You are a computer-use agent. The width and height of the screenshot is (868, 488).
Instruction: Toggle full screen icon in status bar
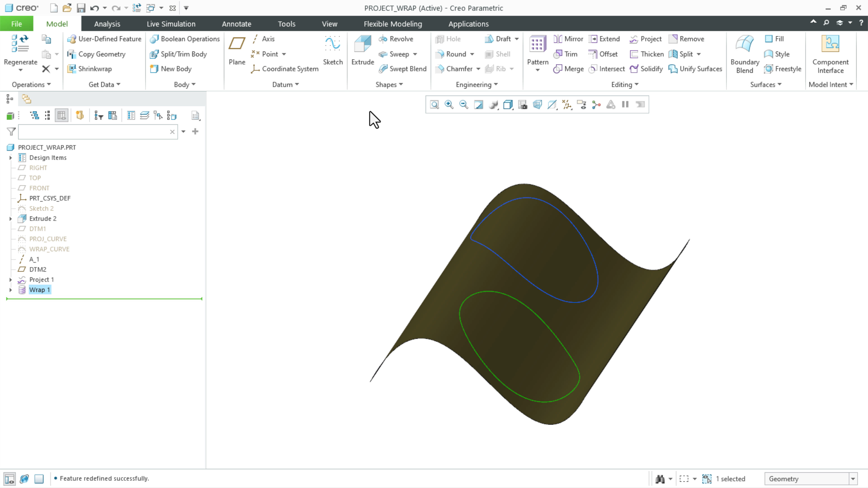pyautogui.click(x=39, y=479)
